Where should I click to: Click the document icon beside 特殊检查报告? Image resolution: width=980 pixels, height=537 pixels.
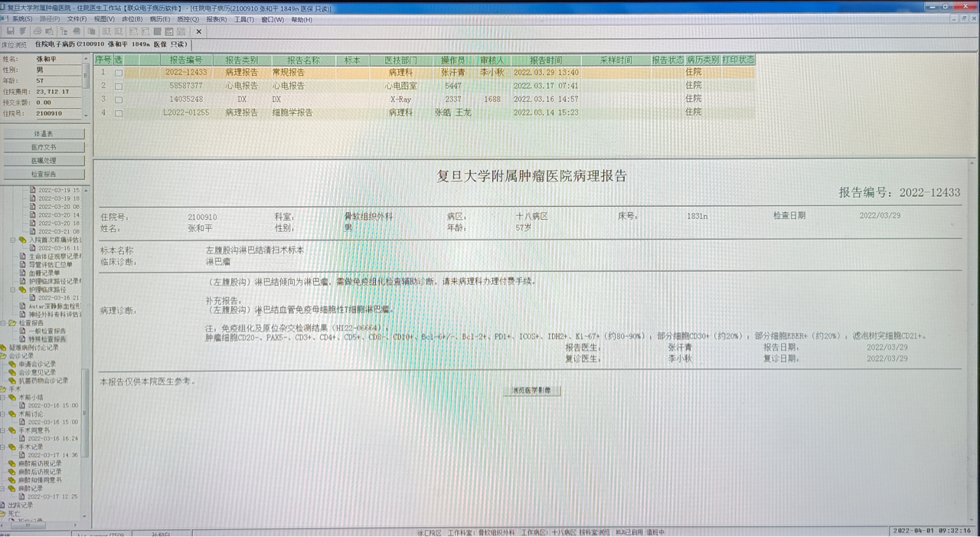click(x=23, y=339)
